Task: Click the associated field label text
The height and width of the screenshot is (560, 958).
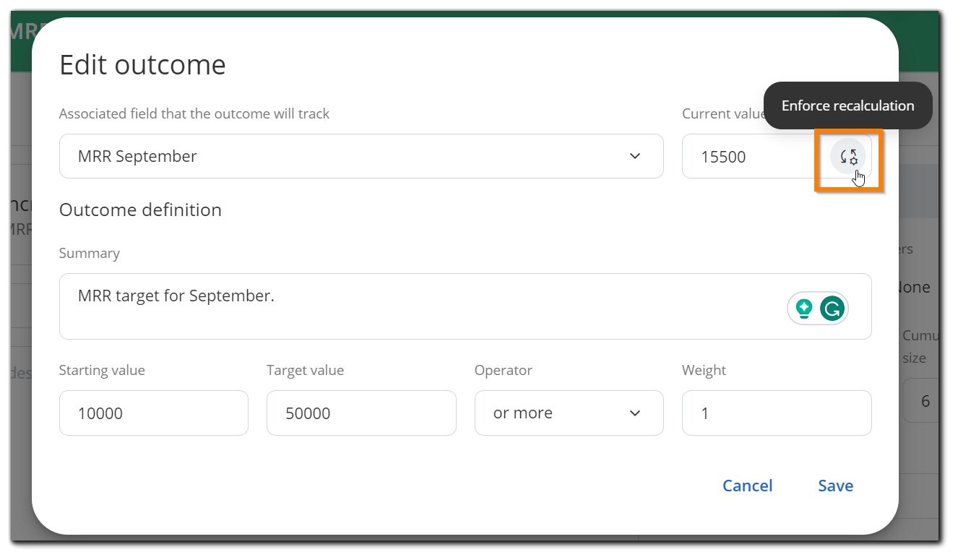Action: point(194,113)
